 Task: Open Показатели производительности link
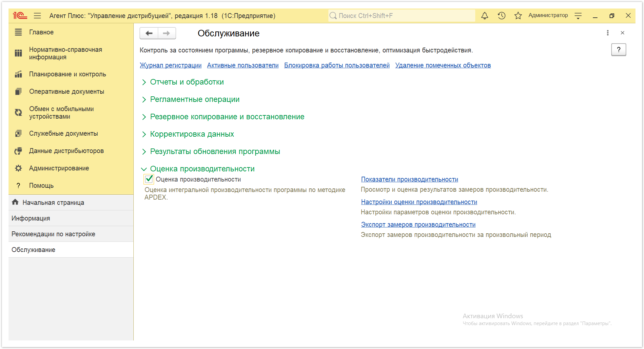click(x=409, y=179)
